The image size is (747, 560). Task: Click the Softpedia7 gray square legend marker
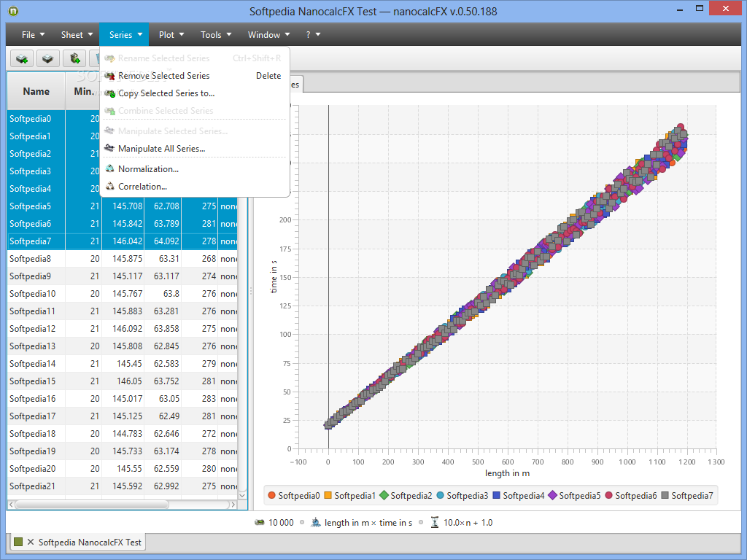click(x=665, y=496)
